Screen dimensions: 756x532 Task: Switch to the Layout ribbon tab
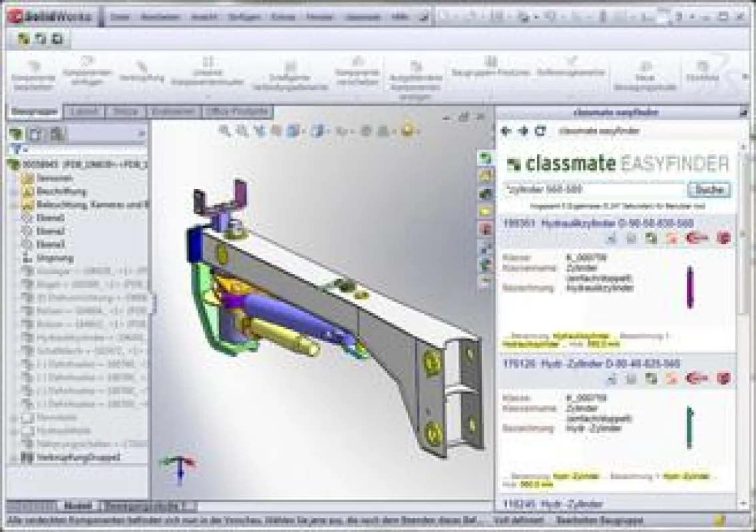84,112
